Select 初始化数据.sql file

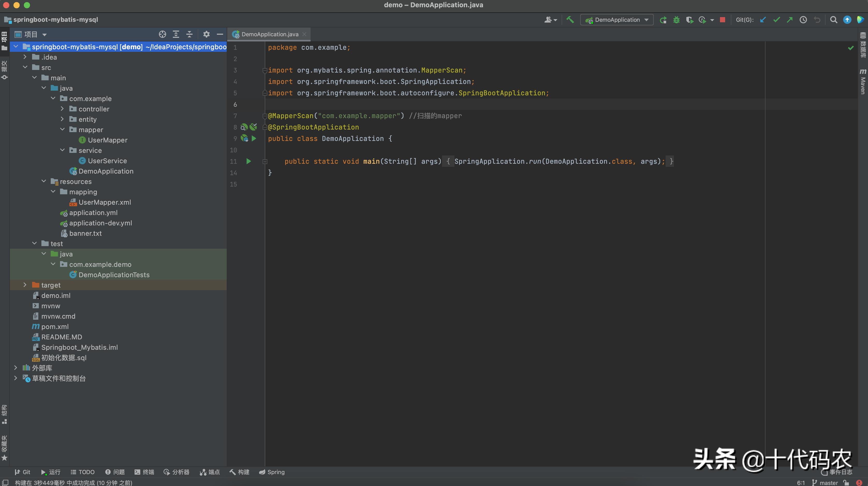[x=63, y=358]
